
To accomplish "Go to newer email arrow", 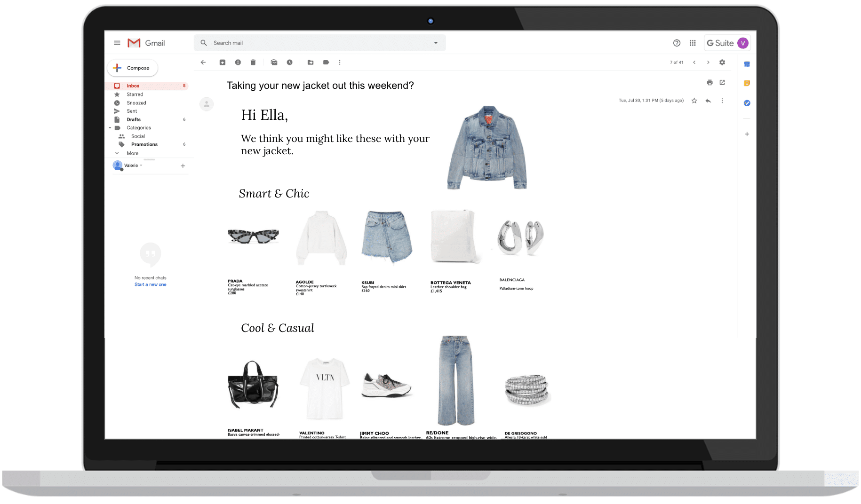I will coord(694,62).
